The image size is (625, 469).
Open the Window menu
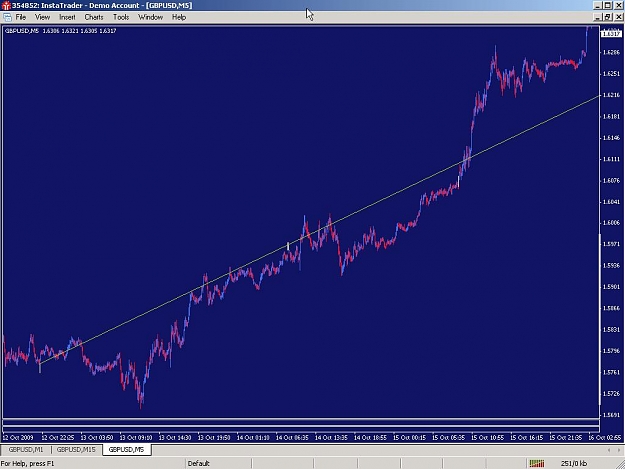point(150,17)
